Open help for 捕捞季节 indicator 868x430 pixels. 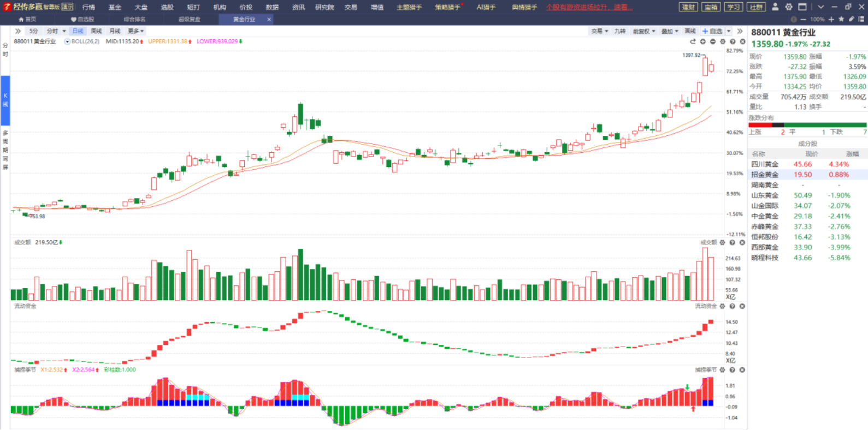[x=732, y=370]
